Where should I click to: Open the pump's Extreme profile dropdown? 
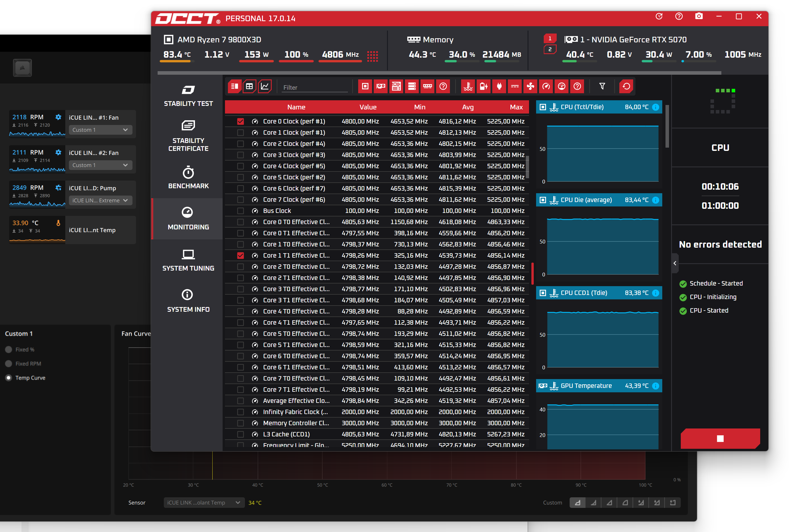click(x=100, y=201)
